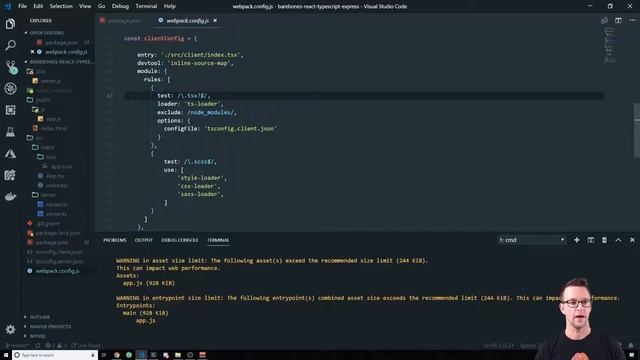This screenshot has height=360, width=640.
Task: Open the Debug view in activity bar
Action: point(10,89)
